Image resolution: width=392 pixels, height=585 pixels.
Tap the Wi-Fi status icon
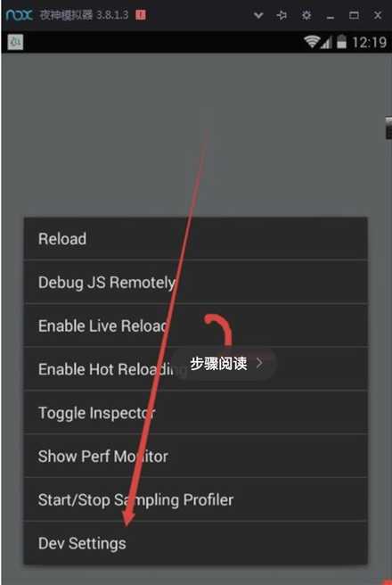pyautogui.click(x=312, y=42)
